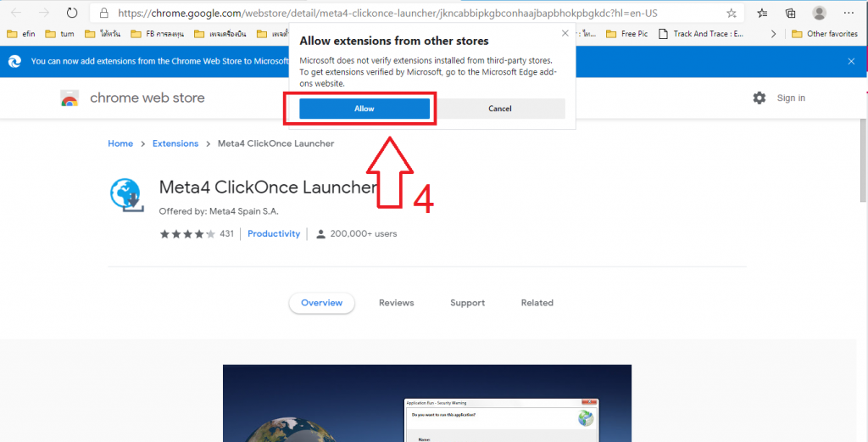Open the Productivity category link

pyautogui.click(x=274, y=234)
